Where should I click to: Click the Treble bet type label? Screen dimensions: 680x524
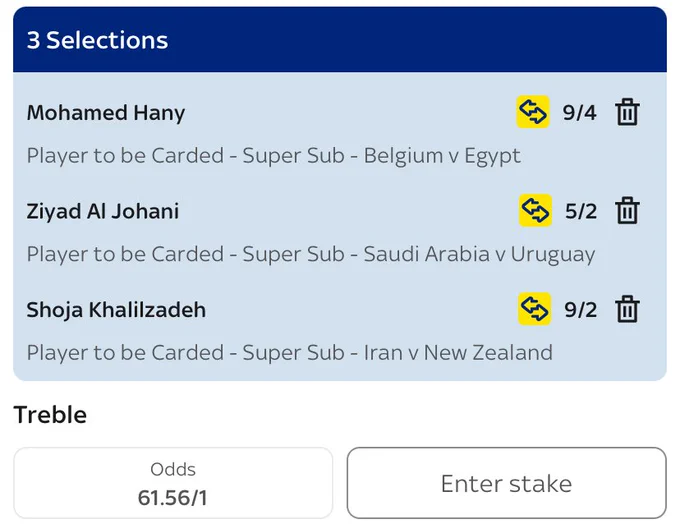(x=50, y=415)
